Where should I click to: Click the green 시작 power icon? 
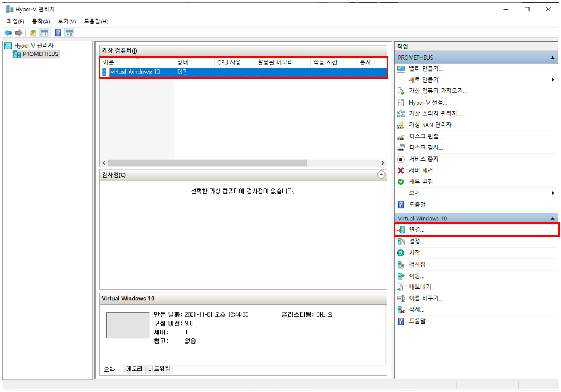point(401,253)
